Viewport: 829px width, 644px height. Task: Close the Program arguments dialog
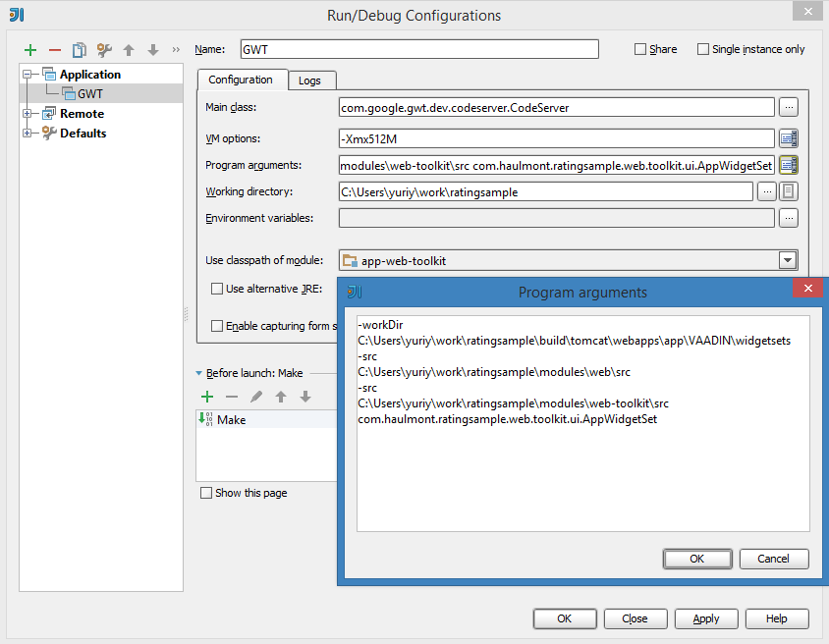tap(807, 288)
